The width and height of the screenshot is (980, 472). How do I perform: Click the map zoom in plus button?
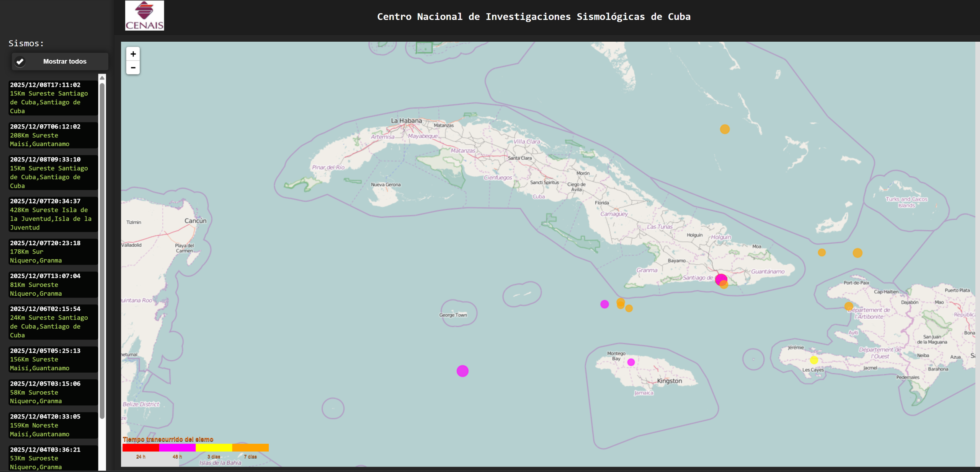point(133,54)
